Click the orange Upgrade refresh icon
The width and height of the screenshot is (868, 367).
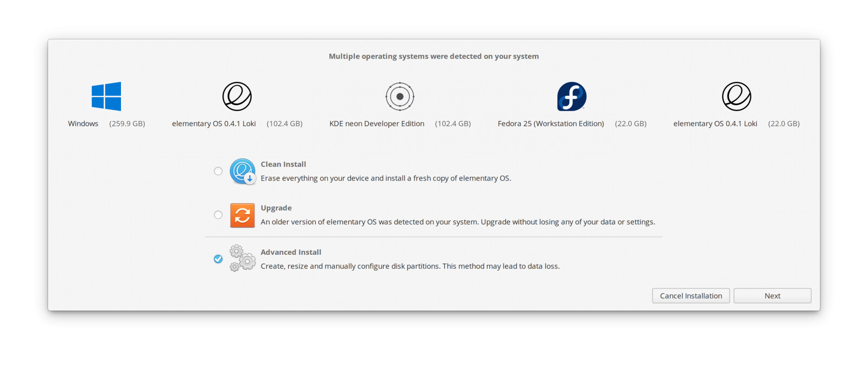pyautogui.click(x=242, y=215)
